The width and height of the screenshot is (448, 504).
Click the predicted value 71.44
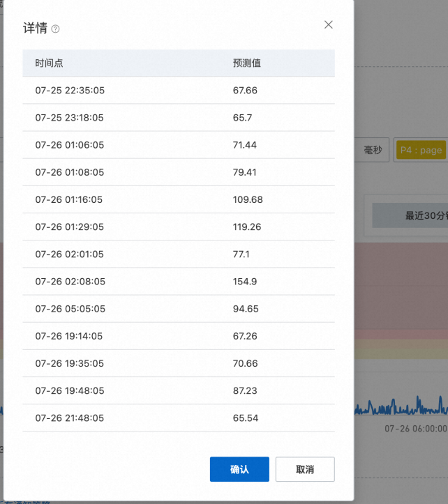pos(245,145)
